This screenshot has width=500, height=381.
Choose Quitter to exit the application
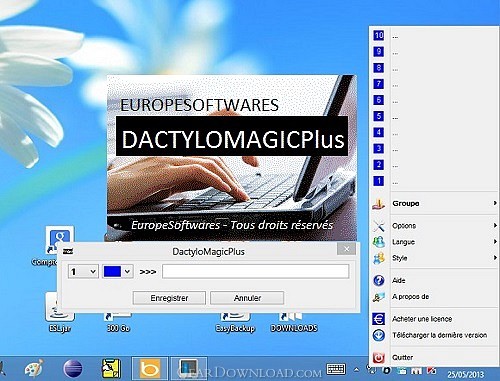tap(433, 358)
